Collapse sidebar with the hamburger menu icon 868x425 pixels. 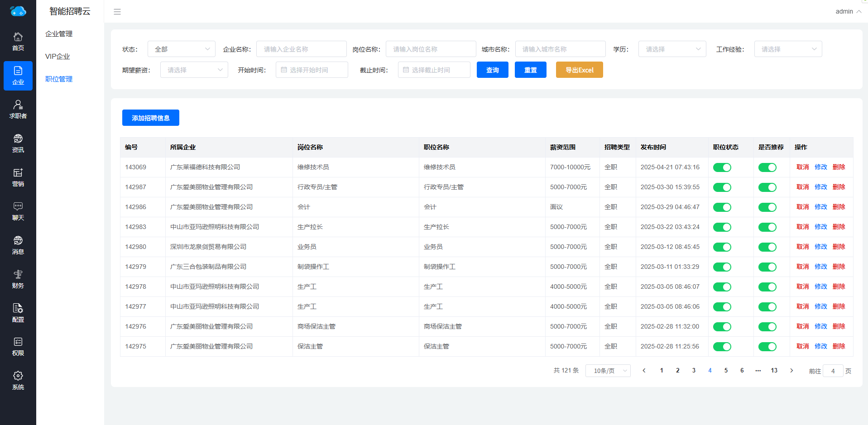click(117, 12)
